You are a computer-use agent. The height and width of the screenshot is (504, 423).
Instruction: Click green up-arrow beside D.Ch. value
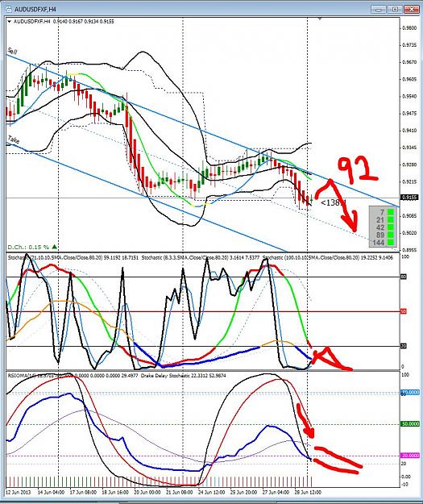[x=54, y=247]
